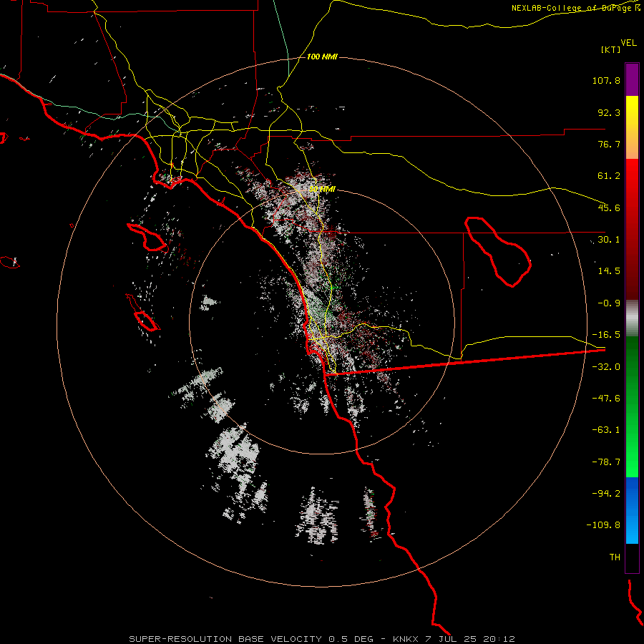Click the -0.9 legend value
Viewport: 644px width, 644px height.
tap(609, 303)
